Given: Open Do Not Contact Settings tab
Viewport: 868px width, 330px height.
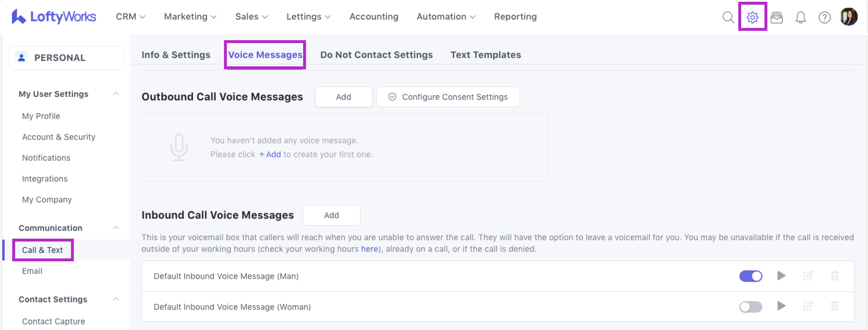Looking at the screenshot, I should [376, 55].
